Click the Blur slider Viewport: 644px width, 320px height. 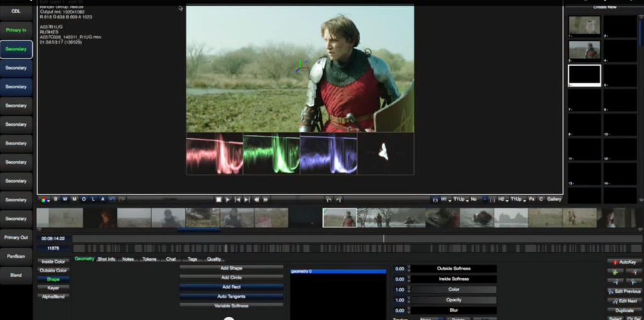click(454, 311)
